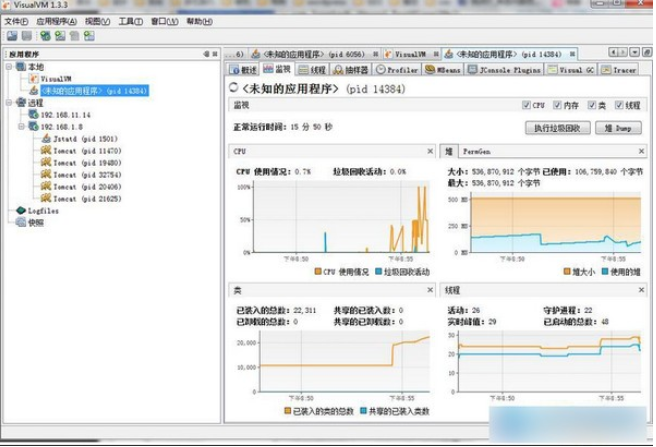The width and height of the screenshot is (656, 447).
Task: Click Tomcat (pid 21625) icon
Action: pyautogui.click(x=46, y=198)
